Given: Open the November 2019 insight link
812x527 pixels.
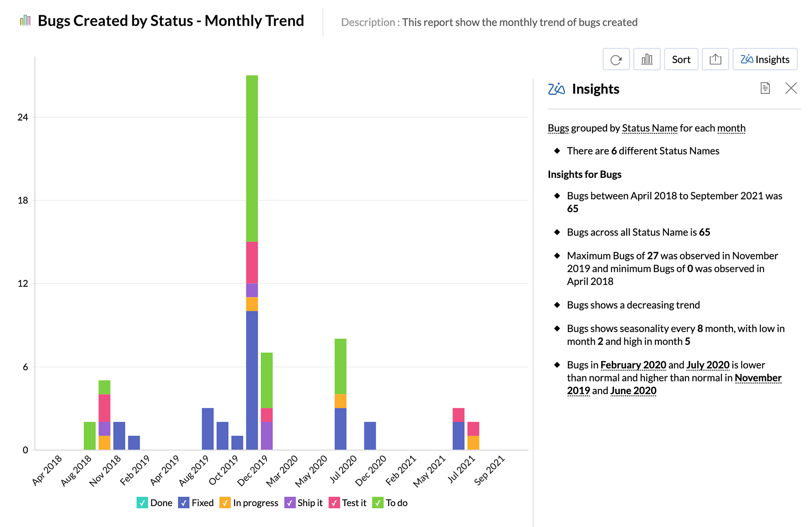Looking at the screenshot, I should coord(758,378).
